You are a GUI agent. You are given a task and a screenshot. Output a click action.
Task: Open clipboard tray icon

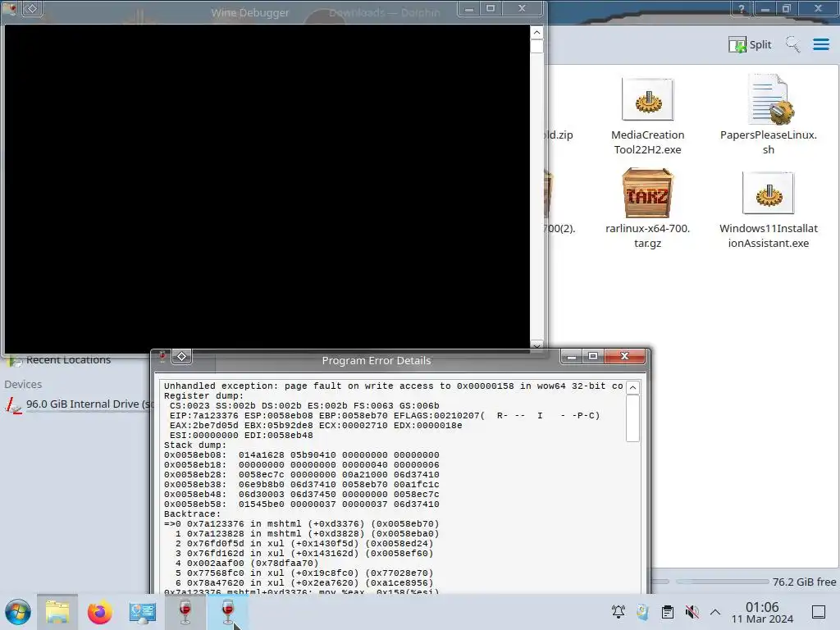pyautogui.click(x=668, y=612)
